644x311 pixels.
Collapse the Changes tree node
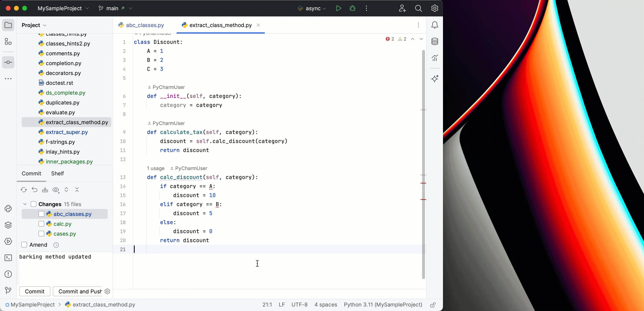coord(25,204)
